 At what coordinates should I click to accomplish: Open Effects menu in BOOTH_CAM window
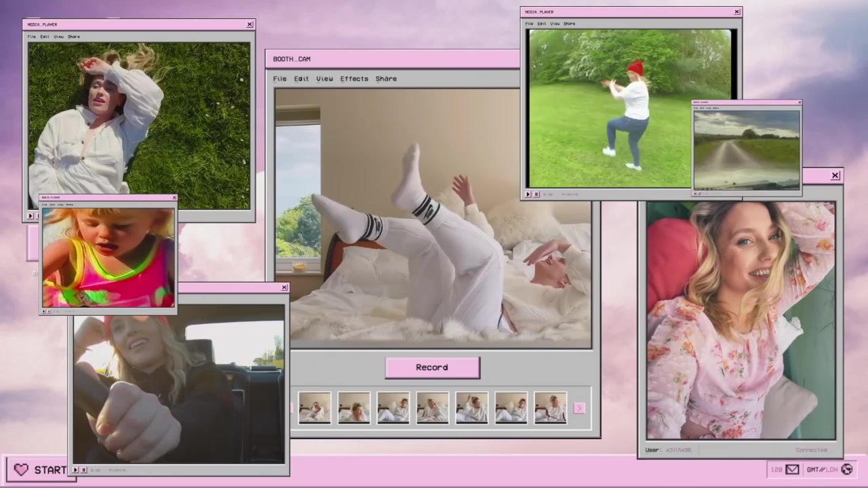(354, 79)
